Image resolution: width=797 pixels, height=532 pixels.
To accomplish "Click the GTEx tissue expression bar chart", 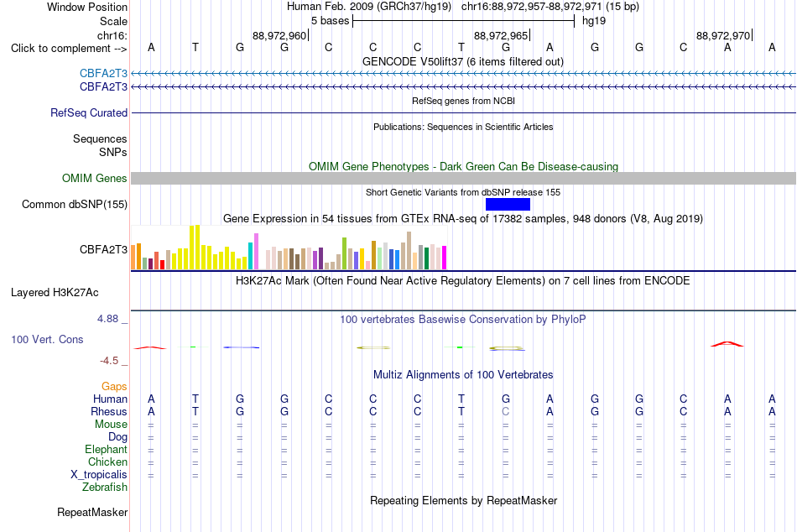I will coord(289,248).
